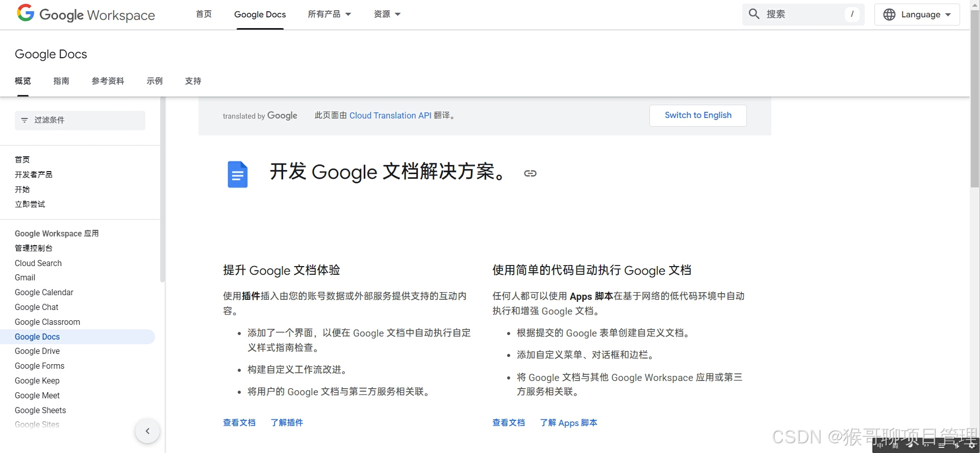Image resolution: width=980 pixels, height=453 pixels.
Task: Click the blue Google Docs document icon
Action: [237, 174]
